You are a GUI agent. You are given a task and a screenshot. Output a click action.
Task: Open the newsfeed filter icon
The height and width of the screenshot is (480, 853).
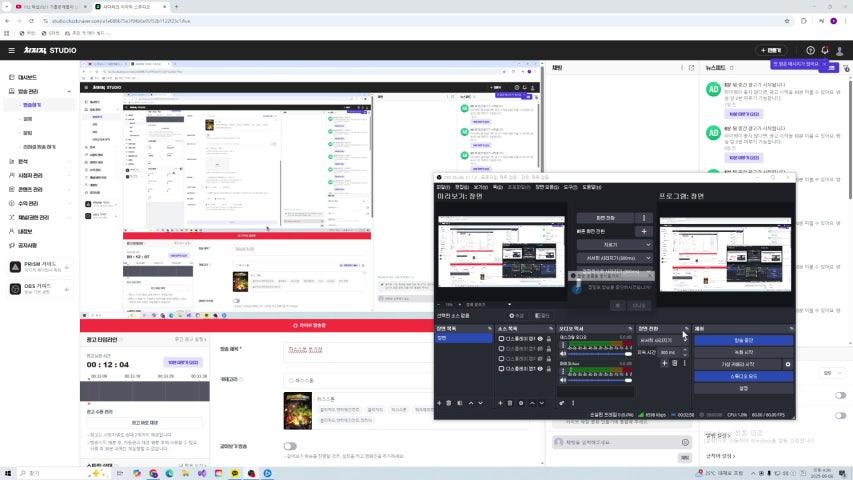[x=846, y=68]
